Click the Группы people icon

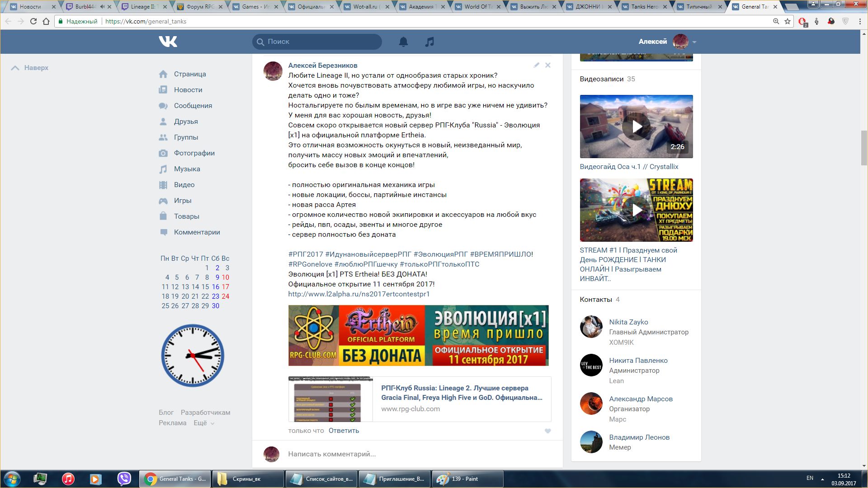pyautogui.click(x=163, y=137)
